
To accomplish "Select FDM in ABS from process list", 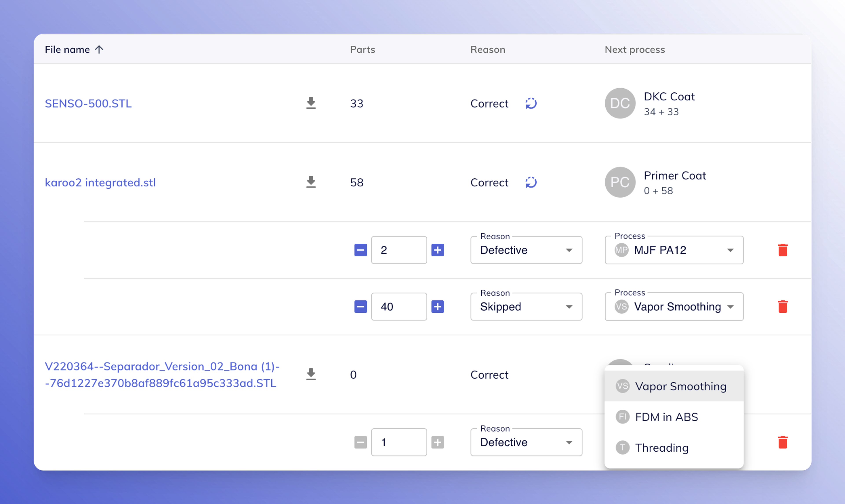I will tap(666, 417).
